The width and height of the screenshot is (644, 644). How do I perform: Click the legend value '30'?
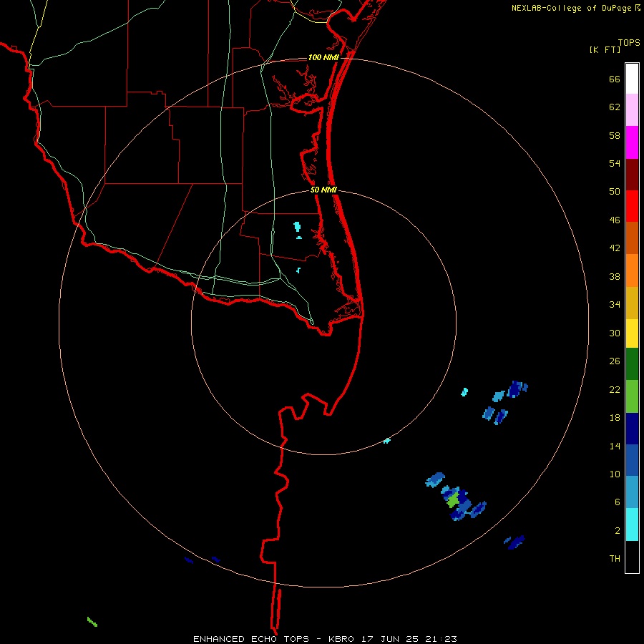point(615,333)
